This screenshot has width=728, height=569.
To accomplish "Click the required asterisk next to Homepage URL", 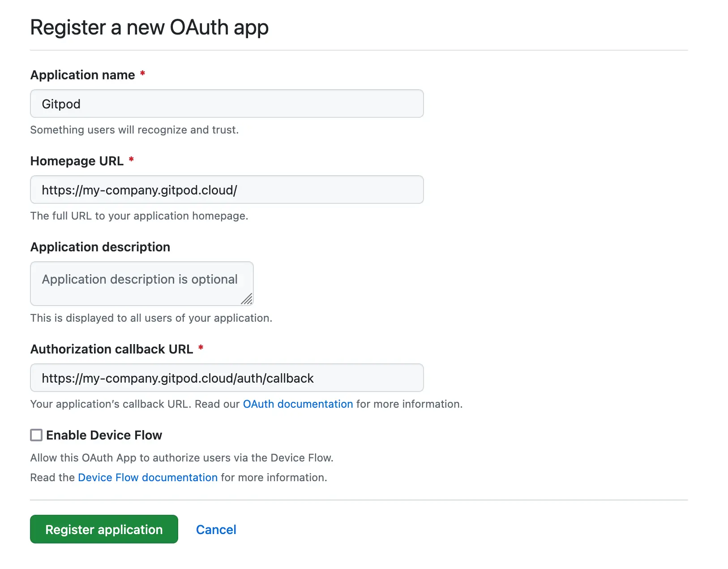I will 131,159.
